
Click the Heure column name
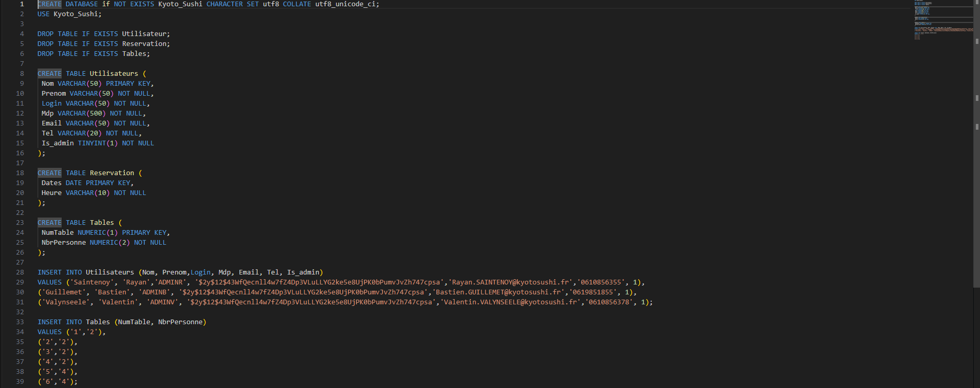[x=51, y=193]
